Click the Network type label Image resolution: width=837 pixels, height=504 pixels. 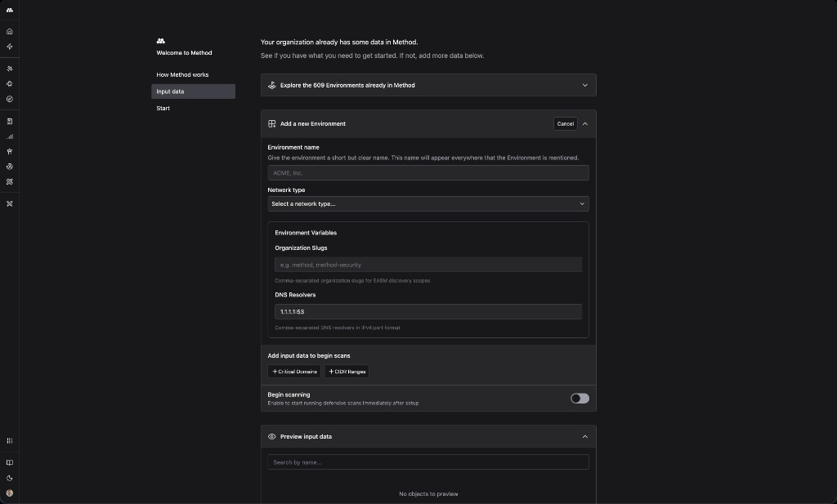286,190
